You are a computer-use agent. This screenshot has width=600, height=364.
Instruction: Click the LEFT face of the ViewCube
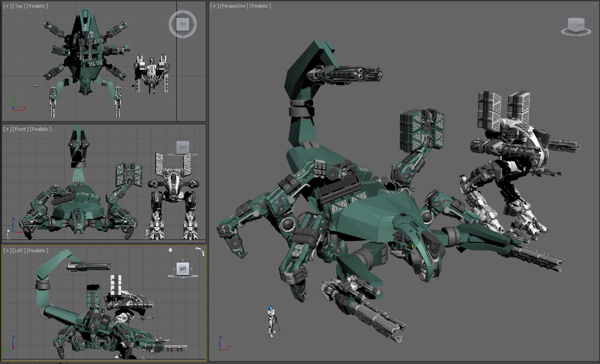[x=183, y=269]
